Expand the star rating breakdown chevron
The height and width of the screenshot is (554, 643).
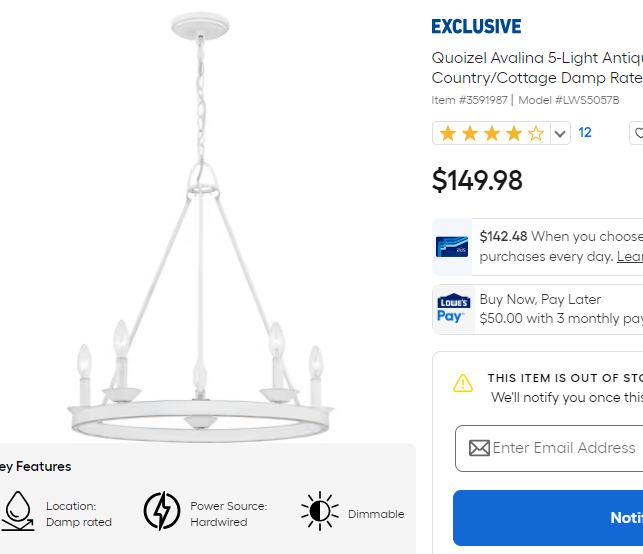(560, 133)
